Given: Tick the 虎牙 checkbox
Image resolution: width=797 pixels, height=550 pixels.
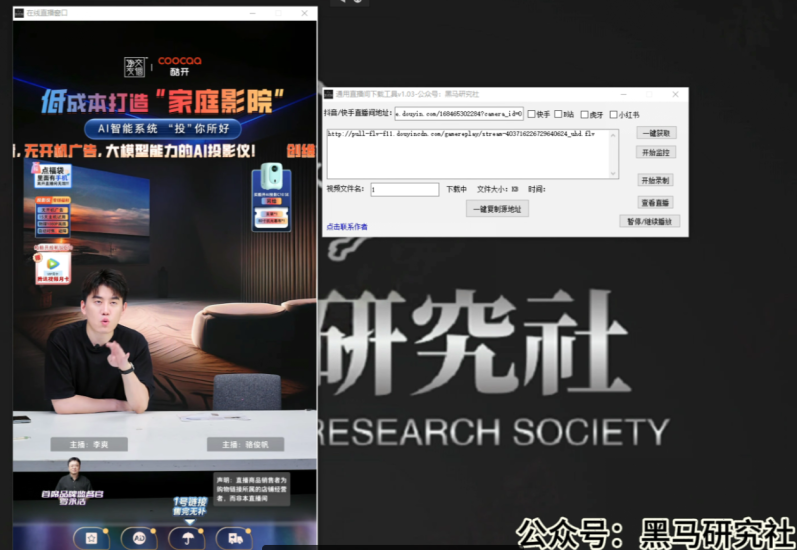Looking at the screenshot, I should [585, 114].
